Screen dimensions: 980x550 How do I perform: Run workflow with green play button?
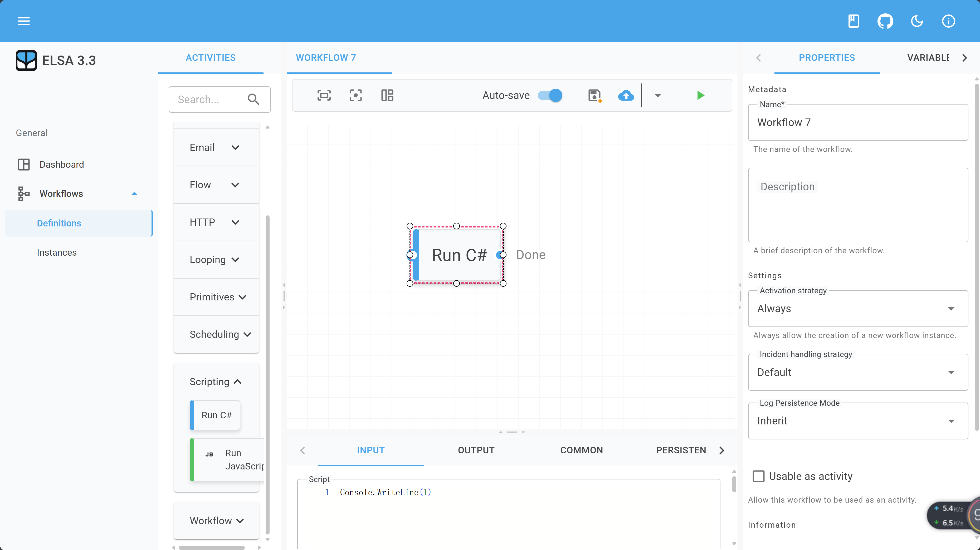click(700, 95)
